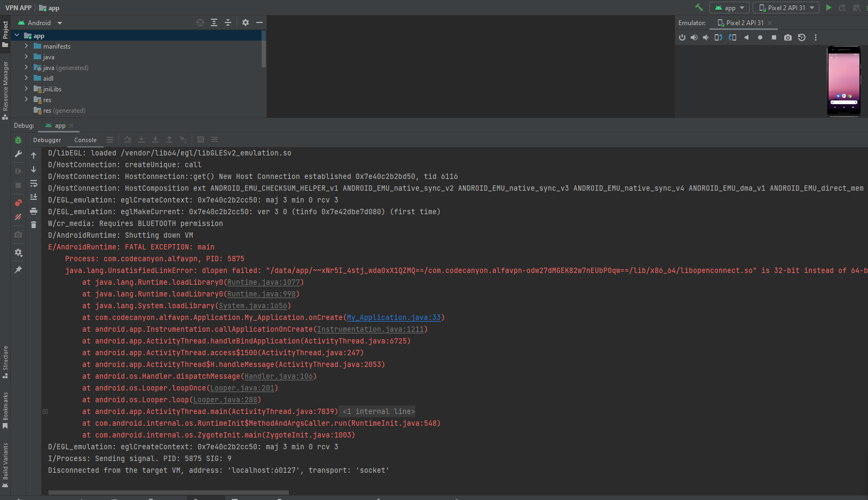Expand the aidl folder
The image size is (868, 500).
(26, 78)
